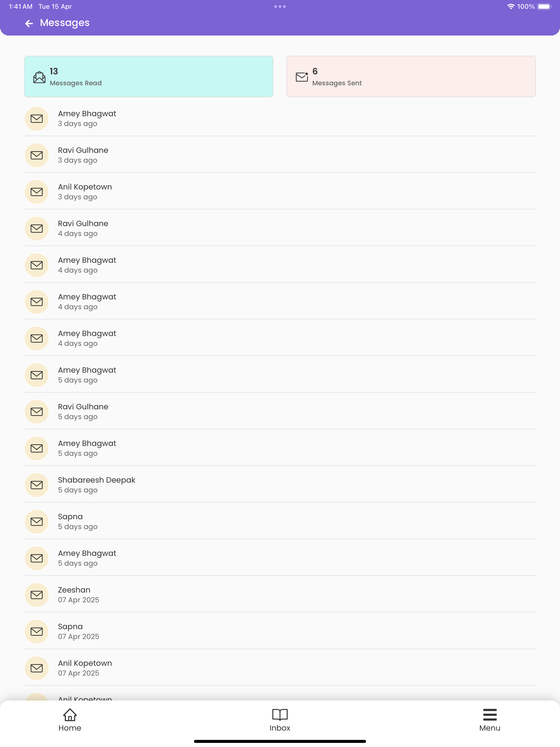Open Ravi Gulhane message from 5 days ago
Screen dimensions: 560x747
(x=280, y=411)
